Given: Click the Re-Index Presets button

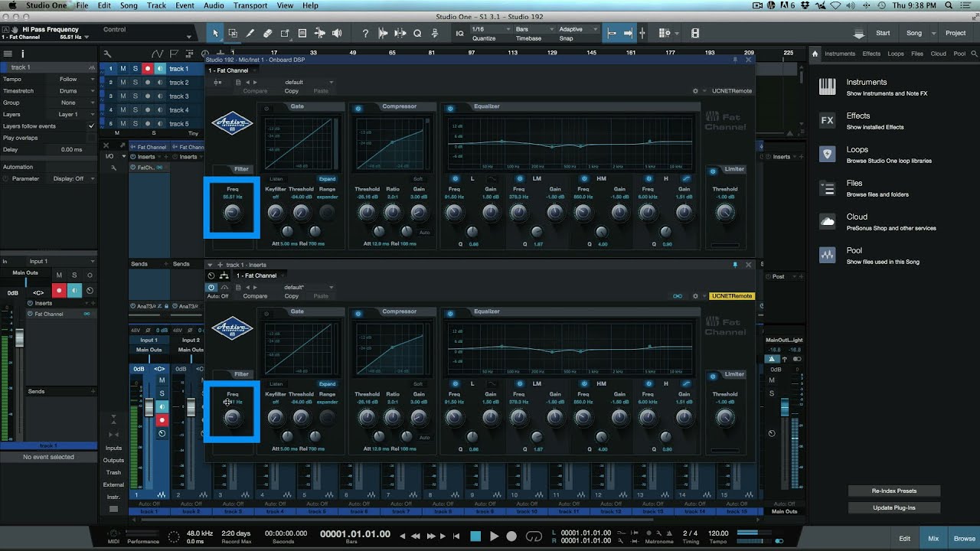Looking at the screenshot, I should (x=893, y=491).
